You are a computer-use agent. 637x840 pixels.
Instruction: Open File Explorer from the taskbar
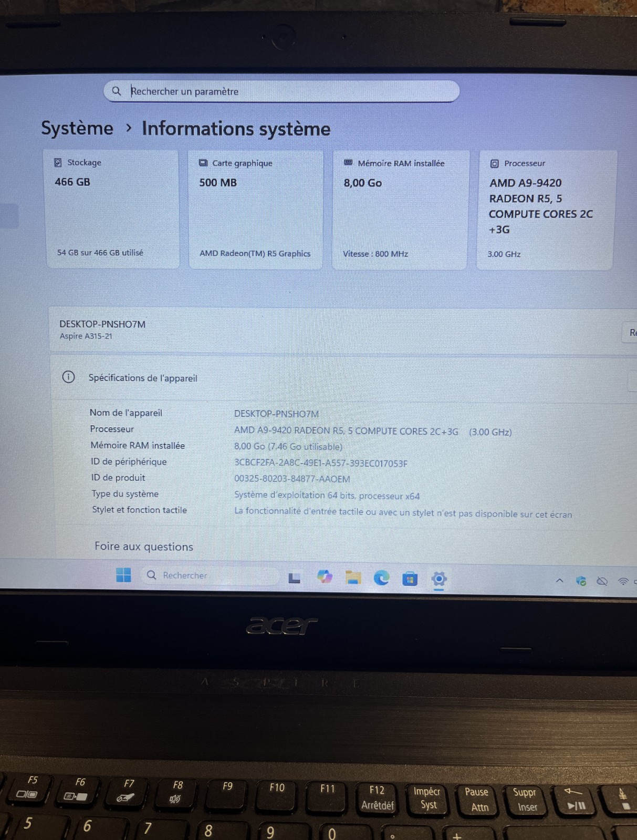coord(353,577)
